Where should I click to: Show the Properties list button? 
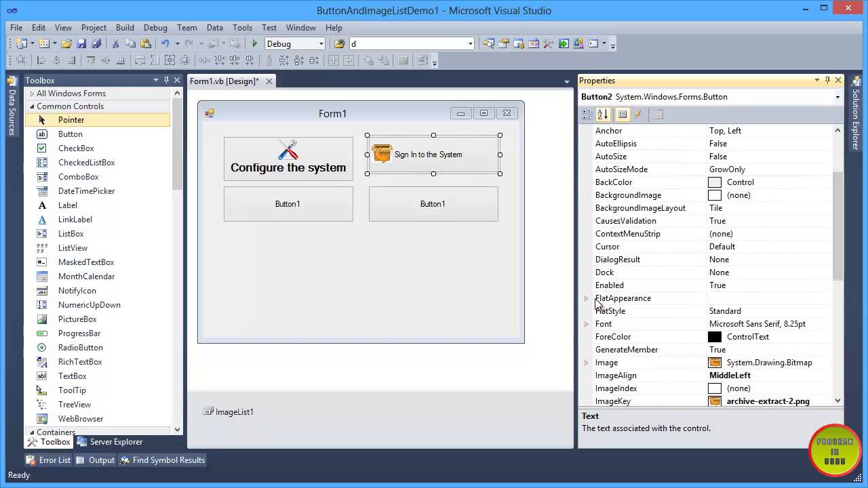click(623, 115)
